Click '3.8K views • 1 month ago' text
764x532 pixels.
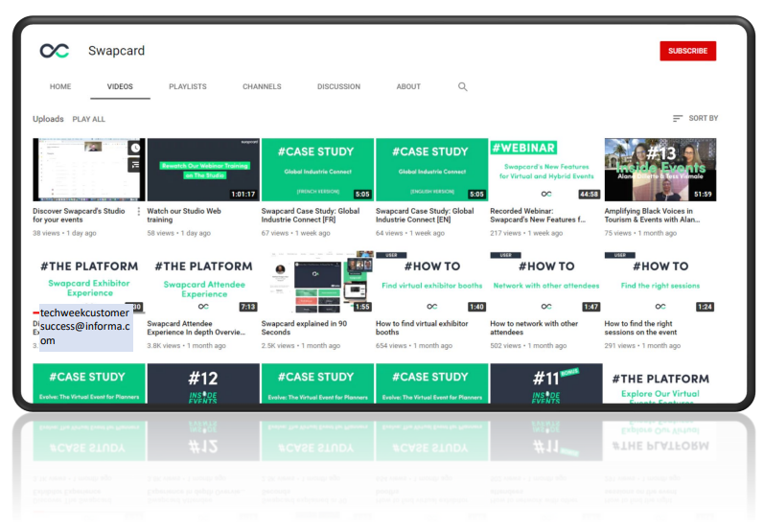(x=187, y=346)
